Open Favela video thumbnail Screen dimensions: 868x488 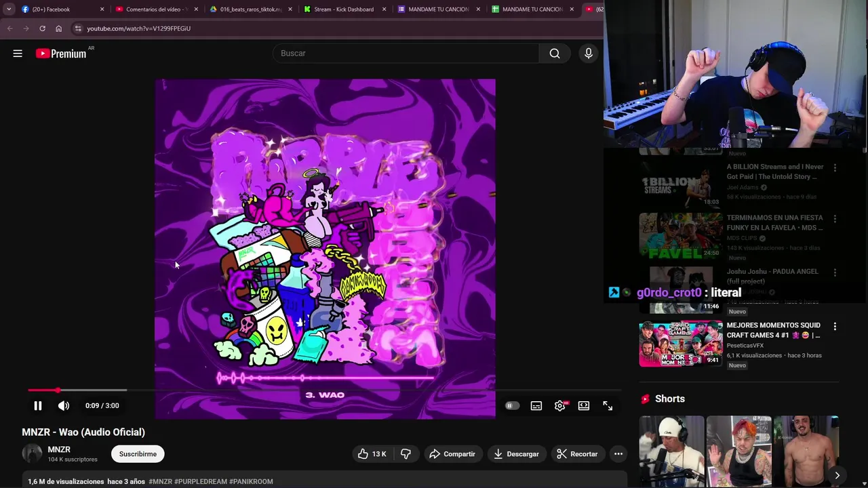pos(681,236)
